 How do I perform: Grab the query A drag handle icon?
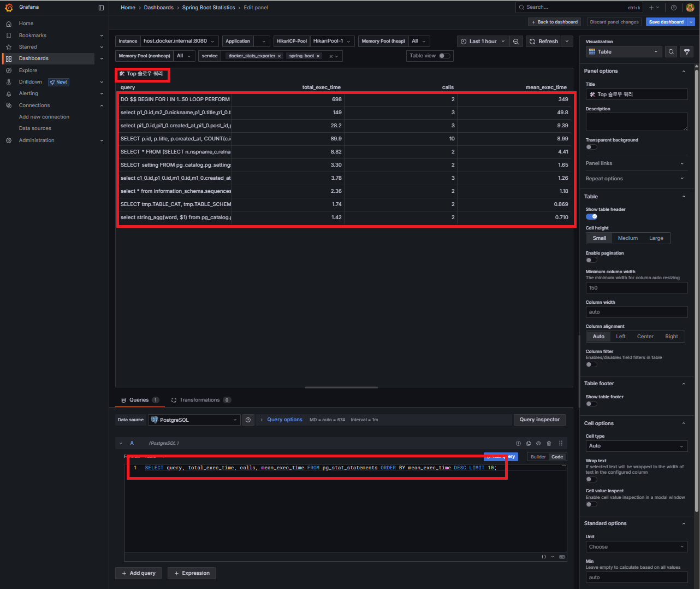click(561, 443)
